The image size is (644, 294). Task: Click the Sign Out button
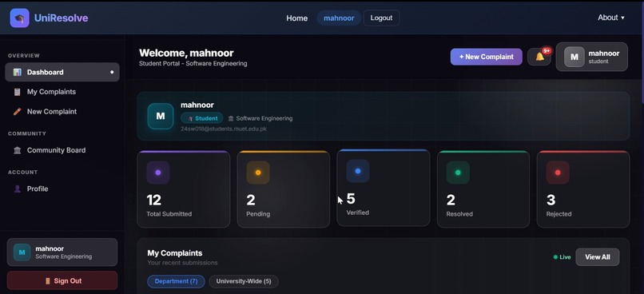(x=62, y=281)
